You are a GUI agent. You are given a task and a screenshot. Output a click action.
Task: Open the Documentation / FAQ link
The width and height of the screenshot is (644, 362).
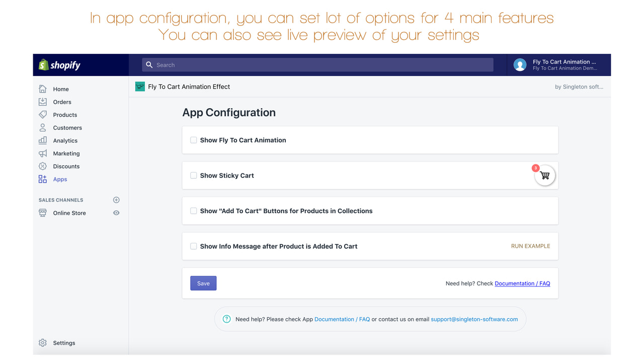(522, 283)
